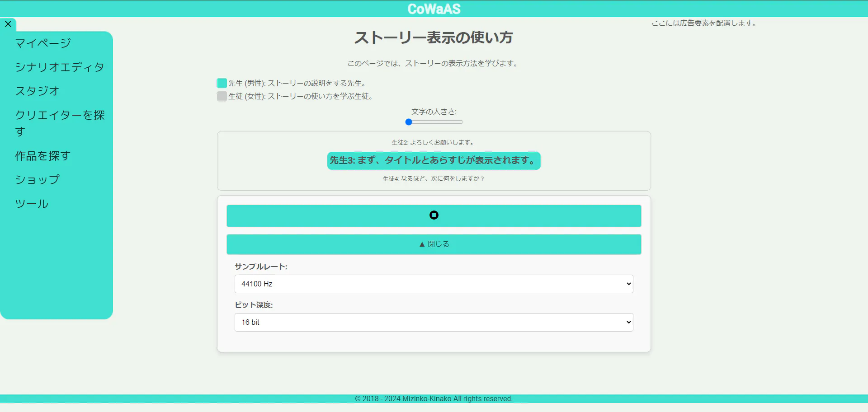
Task: Close the sidebar with the X icon
Action: point(8,24)
